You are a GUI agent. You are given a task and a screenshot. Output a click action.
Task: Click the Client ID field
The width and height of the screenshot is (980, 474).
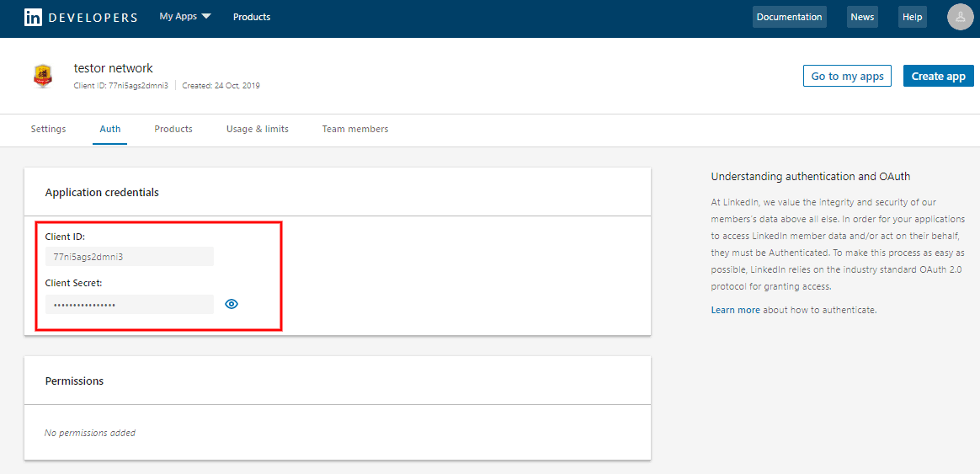click(130, 257)
